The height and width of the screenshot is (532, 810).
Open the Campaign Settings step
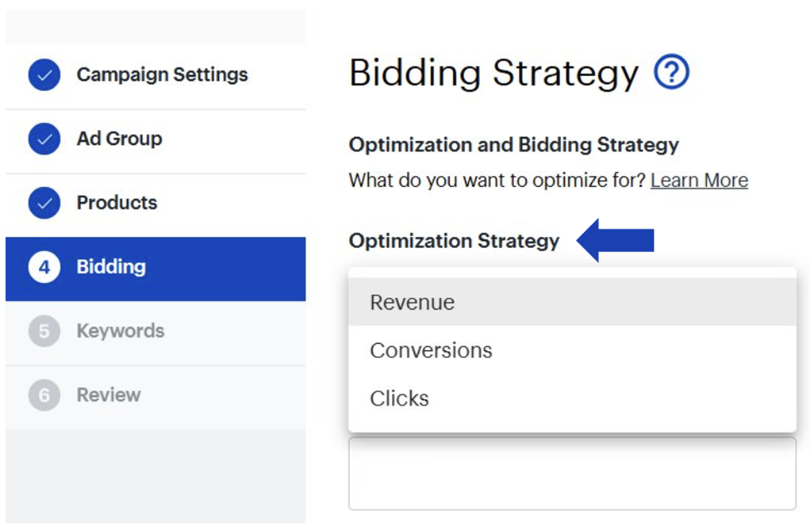(162, 75)
